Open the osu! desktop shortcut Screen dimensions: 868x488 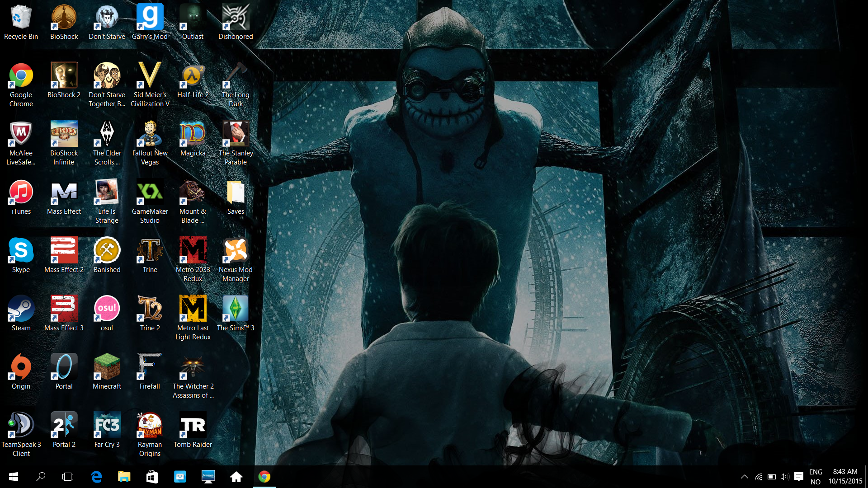(x=107, y=309)
